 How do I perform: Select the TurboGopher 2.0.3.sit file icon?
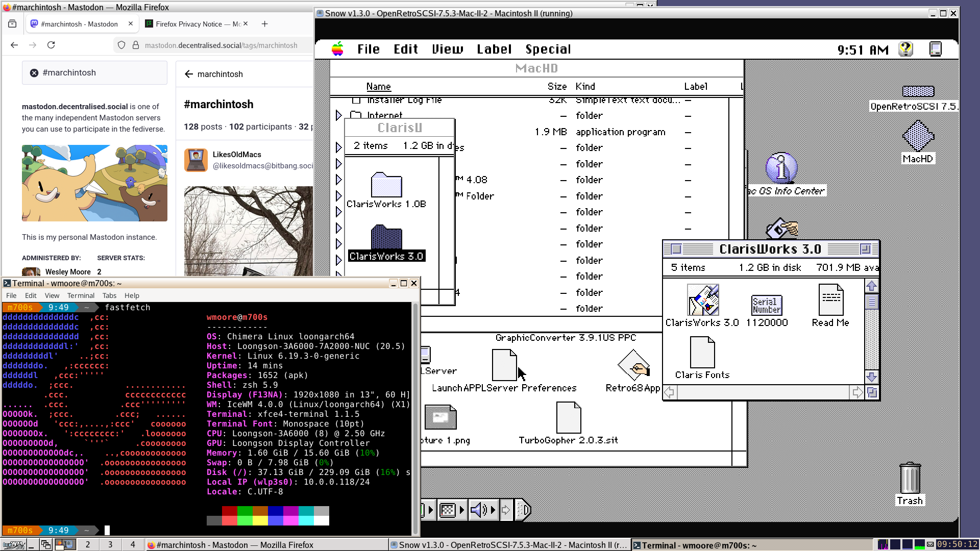[568, 418]
